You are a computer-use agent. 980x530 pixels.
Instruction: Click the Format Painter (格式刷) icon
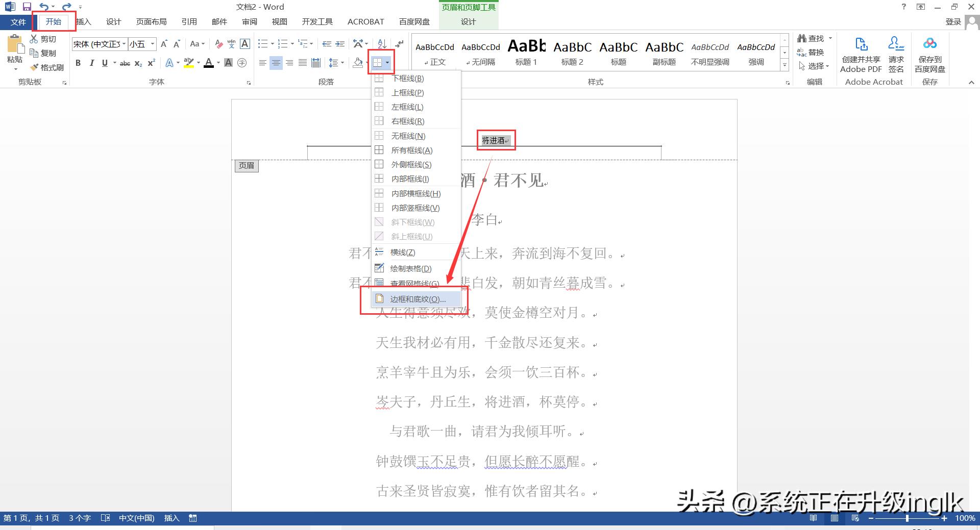pos(35,67)
